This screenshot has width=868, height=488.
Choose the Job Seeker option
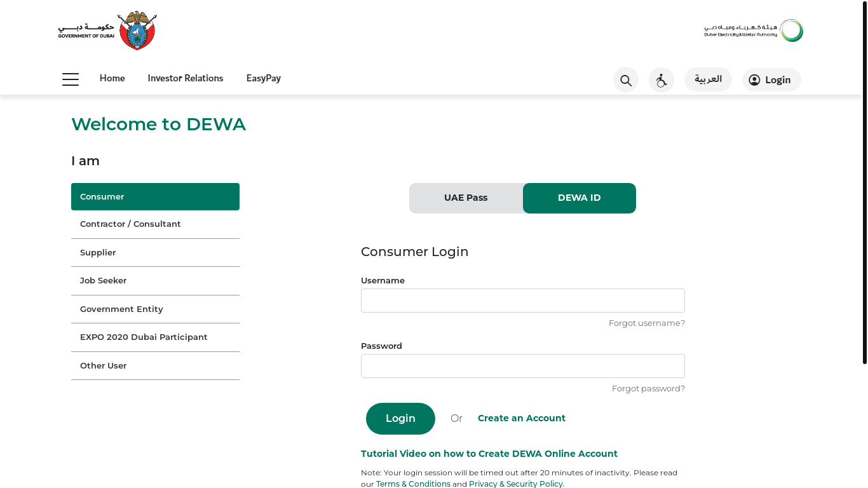pos(155,281)
